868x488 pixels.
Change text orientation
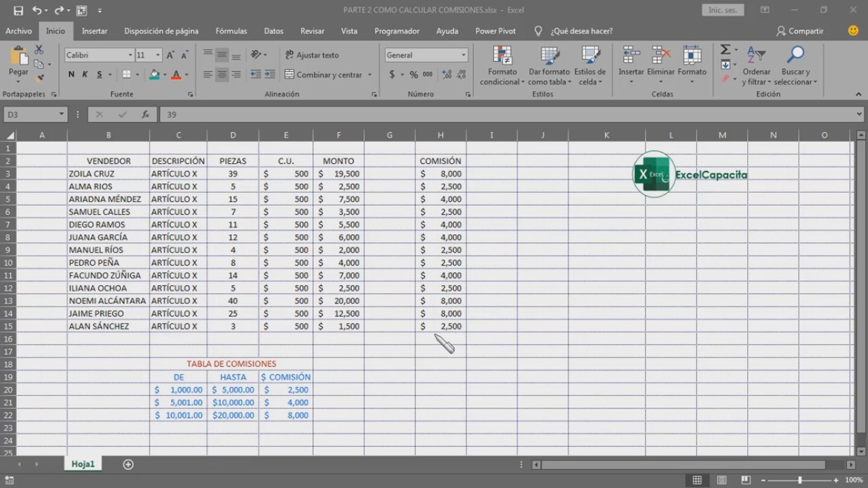pyautogui.click(x=256, y=55)
